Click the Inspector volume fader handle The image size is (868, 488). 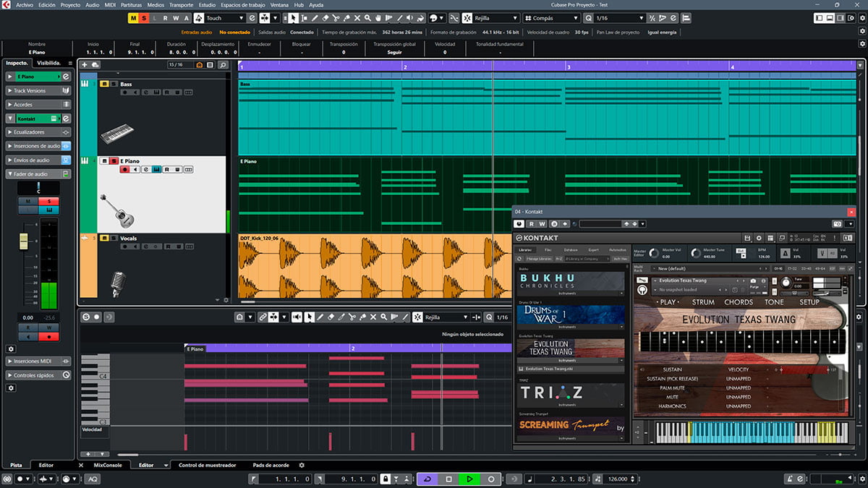pos(24,241)
